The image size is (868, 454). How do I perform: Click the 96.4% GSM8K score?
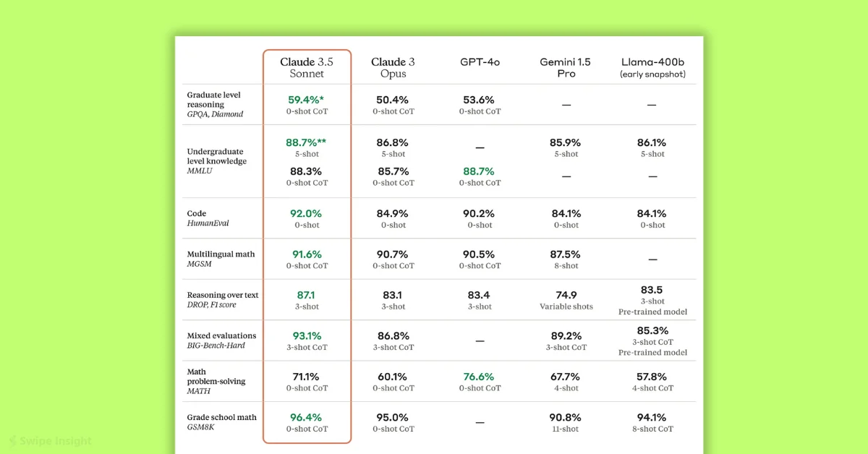point(307,417)
